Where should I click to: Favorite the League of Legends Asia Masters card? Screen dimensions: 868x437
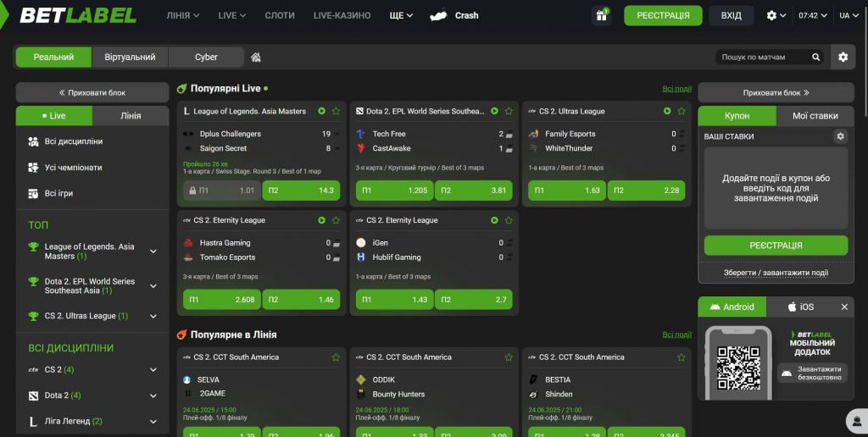[x=336, y=111]
